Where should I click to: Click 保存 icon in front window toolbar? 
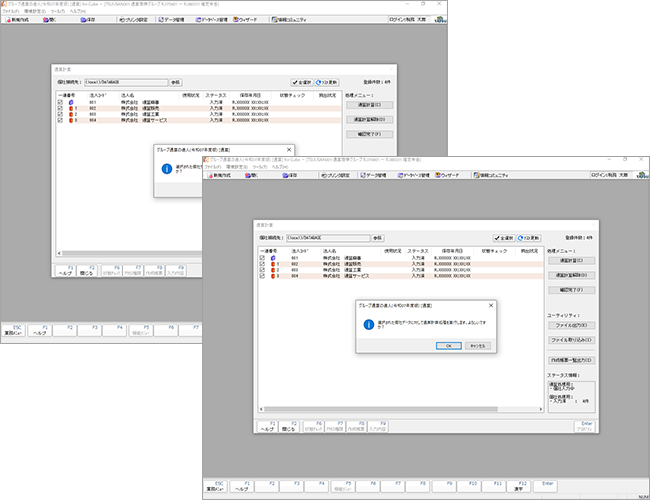(285, 176)
